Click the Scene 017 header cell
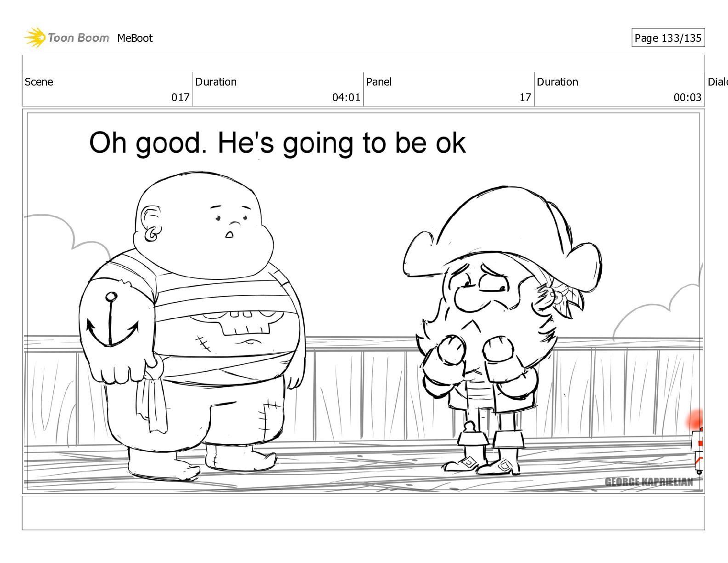 coord(107,89)
